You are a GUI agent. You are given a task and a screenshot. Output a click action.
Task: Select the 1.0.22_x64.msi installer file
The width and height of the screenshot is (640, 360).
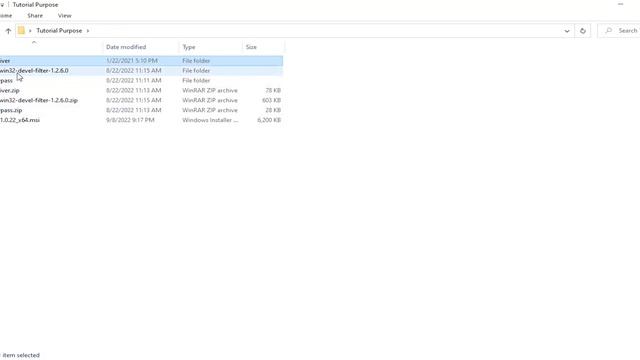click(x=20, y=120)
